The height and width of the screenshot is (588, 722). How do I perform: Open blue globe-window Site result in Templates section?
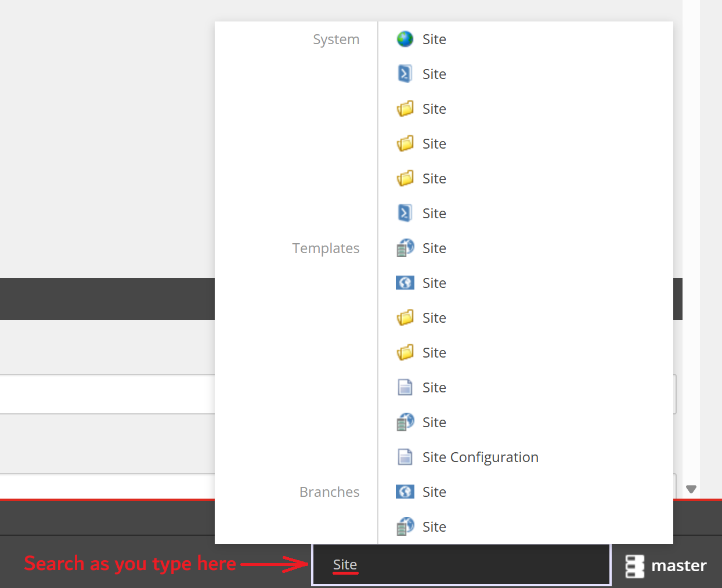pos(525,283)
